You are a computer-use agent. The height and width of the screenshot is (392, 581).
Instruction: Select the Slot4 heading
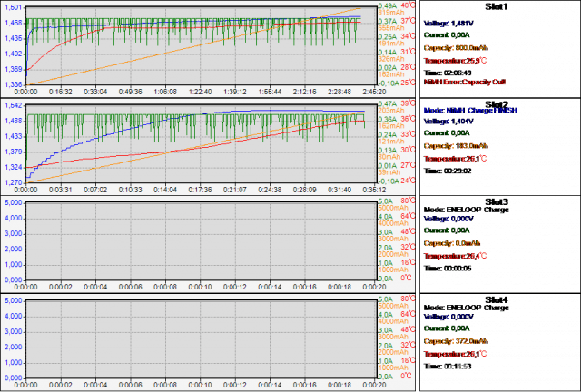point(497,299)
